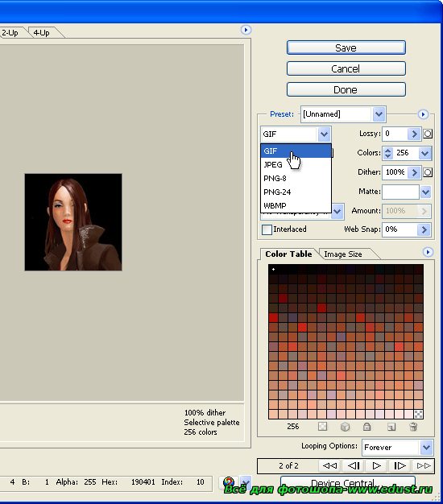This screenshot has width=443, height=504.
Task: Select the bright red color table swatch
Action: [x=273, y=317]
